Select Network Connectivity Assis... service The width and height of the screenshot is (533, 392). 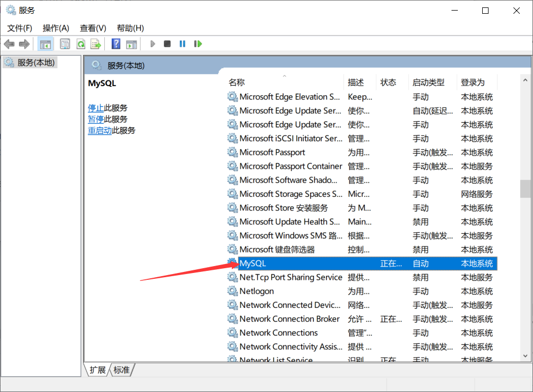(291, 347)
